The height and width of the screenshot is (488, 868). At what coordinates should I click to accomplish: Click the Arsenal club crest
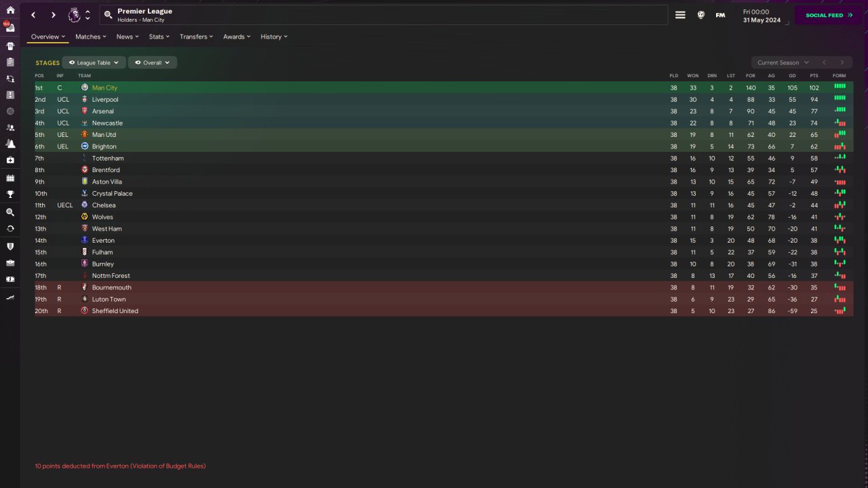85,111
